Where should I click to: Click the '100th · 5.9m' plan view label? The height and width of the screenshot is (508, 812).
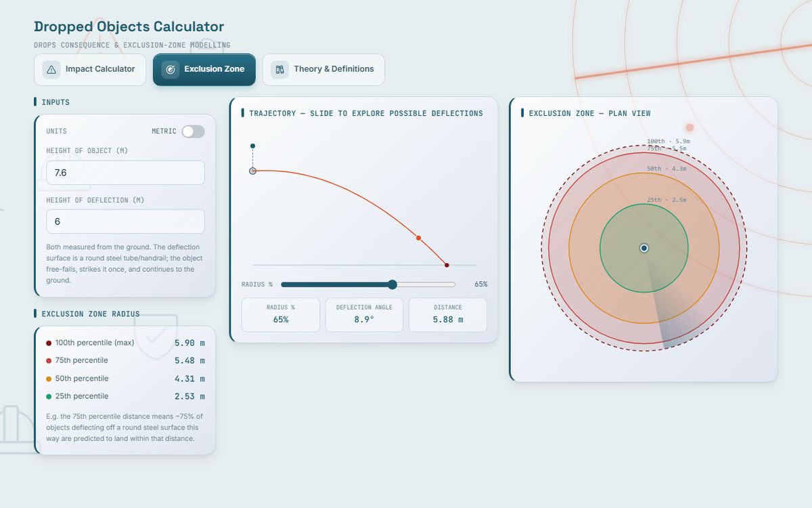(668, 142)
